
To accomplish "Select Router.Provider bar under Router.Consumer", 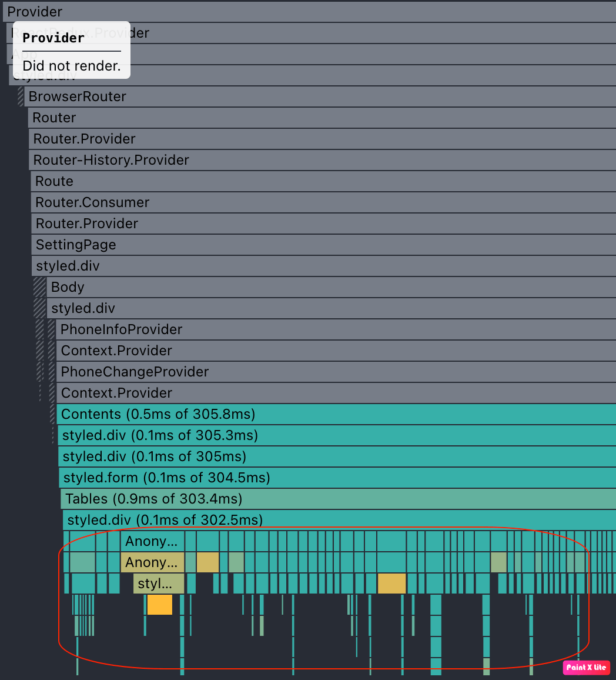I will (324, 224).
